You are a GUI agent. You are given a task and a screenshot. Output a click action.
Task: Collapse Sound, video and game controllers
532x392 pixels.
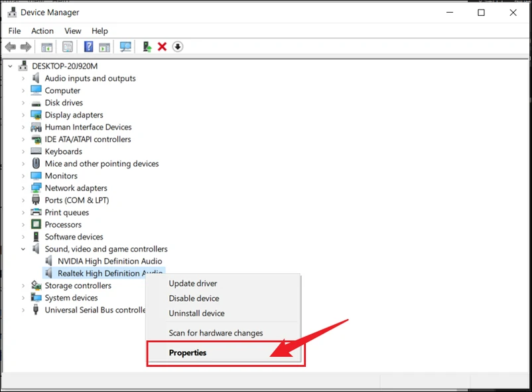coord(23,249)
